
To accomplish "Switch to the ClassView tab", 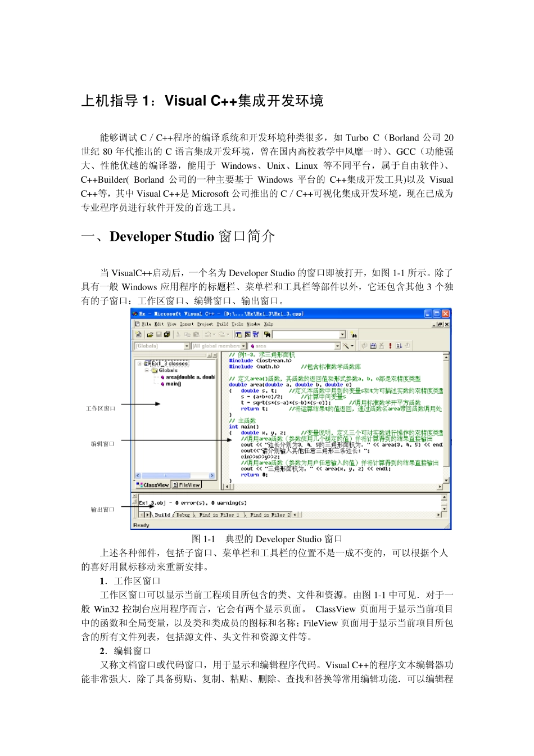I will (152, 485).
